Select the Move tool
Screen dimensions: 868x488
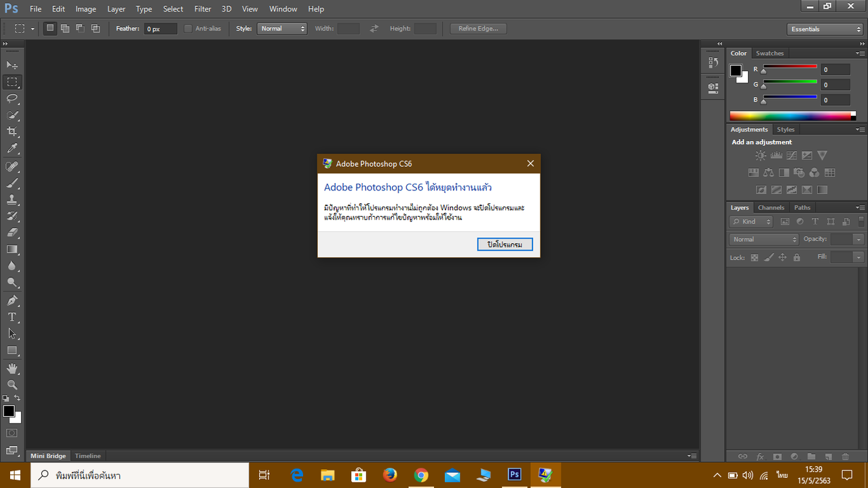coord(12,65)
